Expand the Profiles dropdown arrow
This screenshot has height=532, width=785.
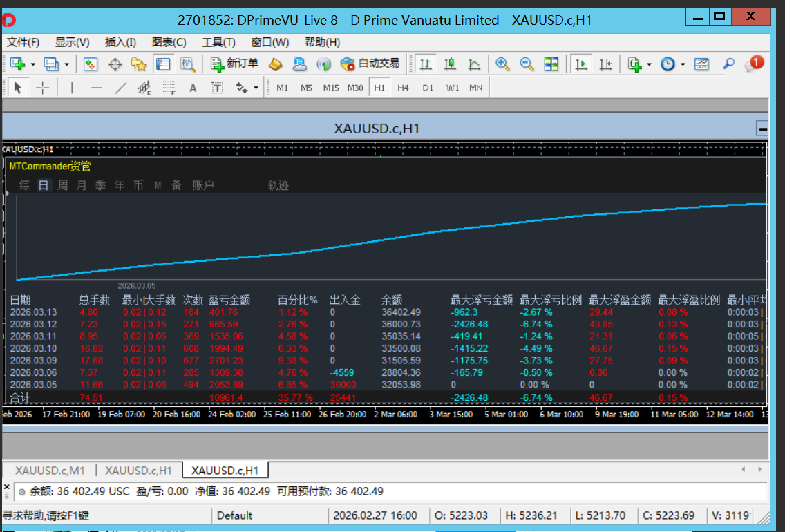pos(66,64)
